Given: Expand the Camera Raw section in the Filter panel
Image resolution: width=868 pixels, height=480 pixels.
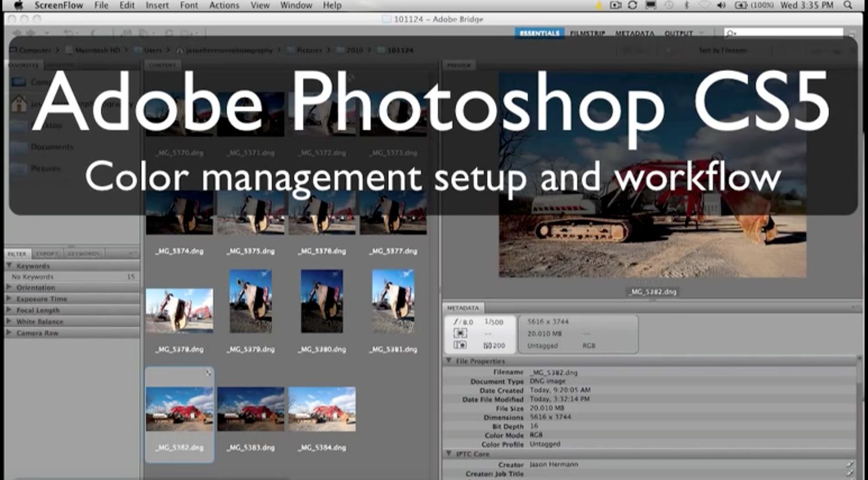Looking at the screenshot, I should [x=8, y=333].
